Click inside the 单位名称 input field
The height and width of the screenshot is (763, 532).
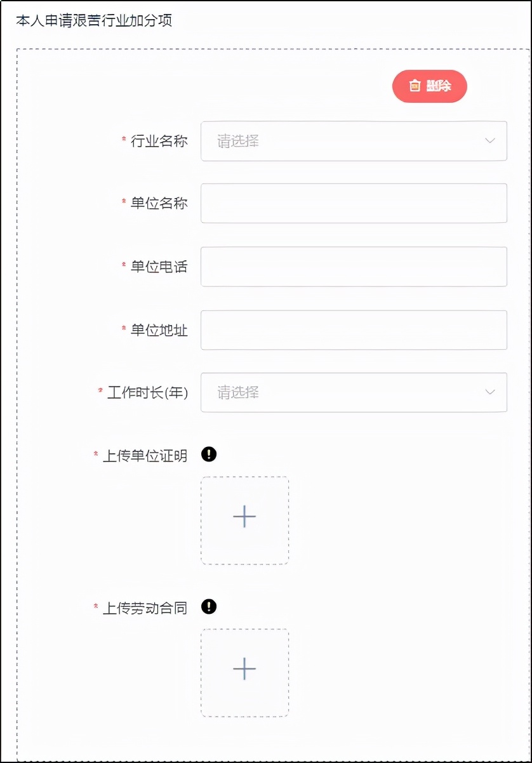[x=354, y=203]
